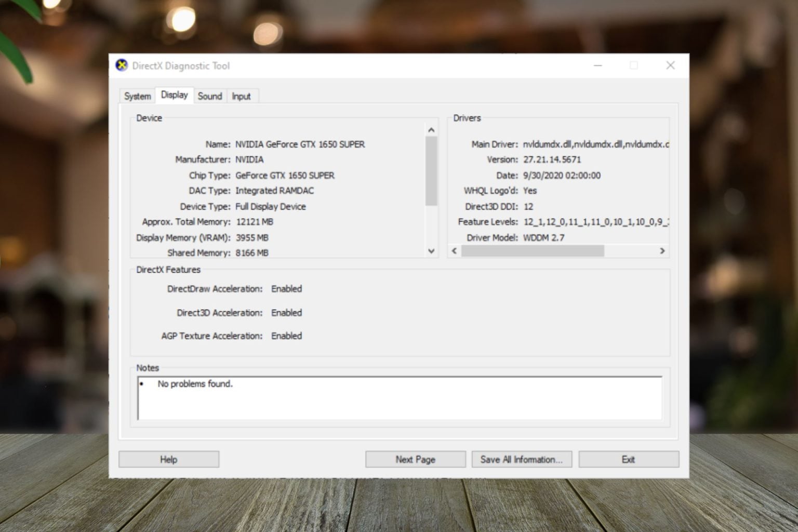Click the Drivers panel right scroll arrow

(x=662, y=251)
